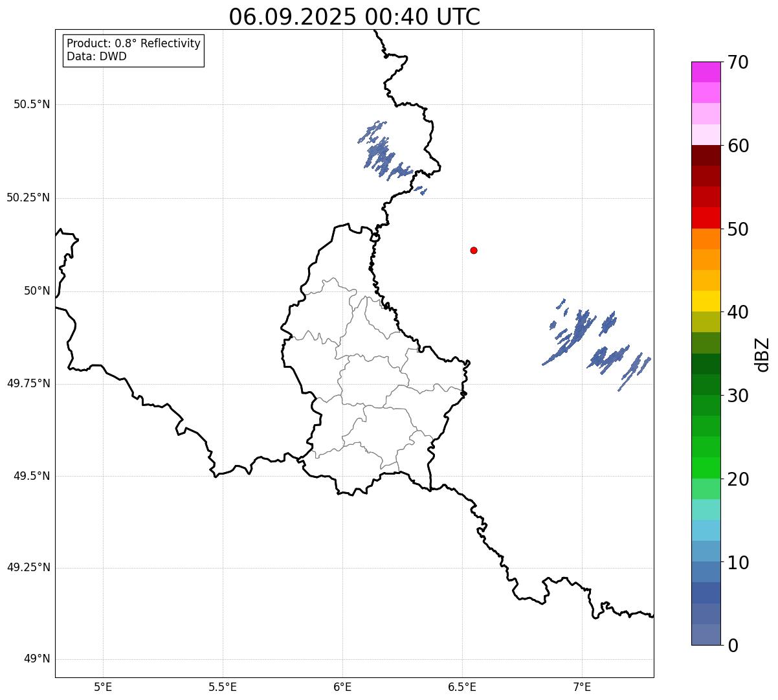
Task: Click the colorbar 40 tick label
Action: (738, 313)
